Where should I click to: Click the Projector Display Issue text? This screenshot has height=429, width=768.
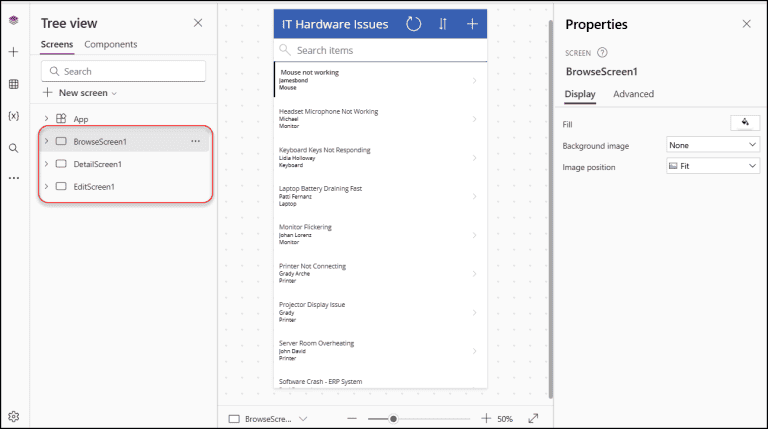point(312,304)
